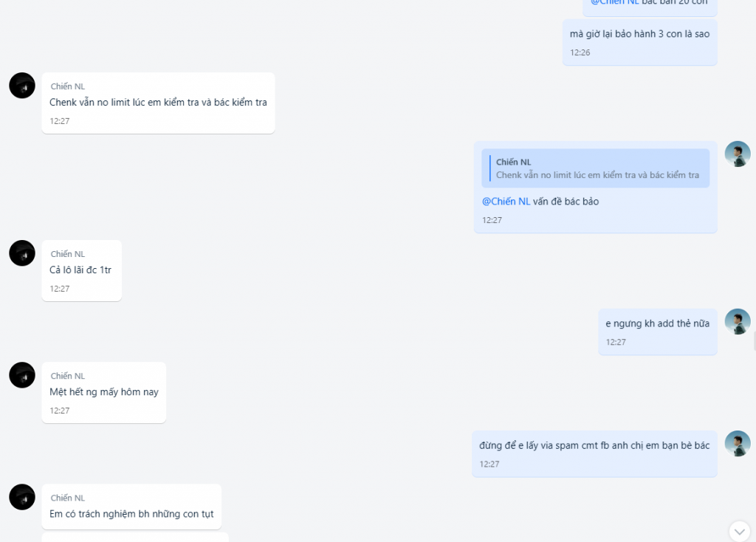Click @Chiến NL mention in the topmost partial message

(615, 2)
